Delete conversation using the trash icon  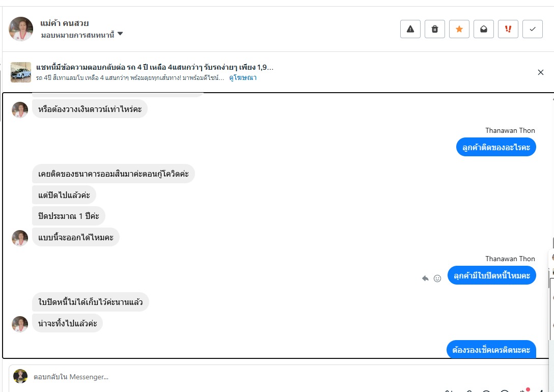435,29
